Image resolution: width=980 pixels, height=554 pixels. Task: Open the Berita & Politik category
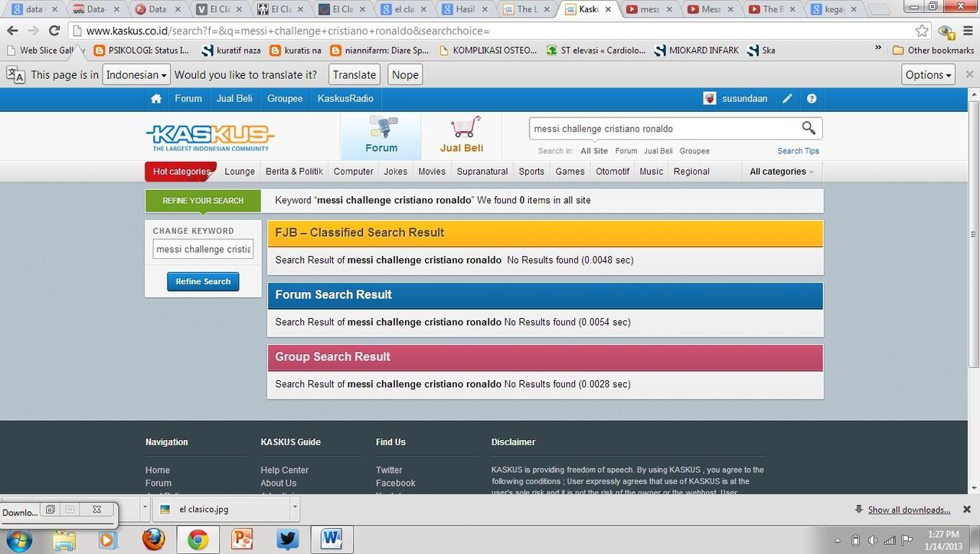(294, 172)
